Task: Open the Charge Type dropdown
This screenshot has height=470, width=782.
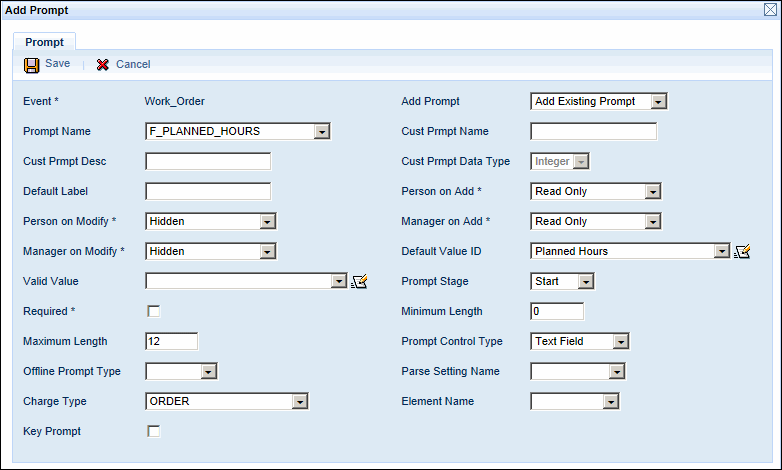Action: click(299, 401)
